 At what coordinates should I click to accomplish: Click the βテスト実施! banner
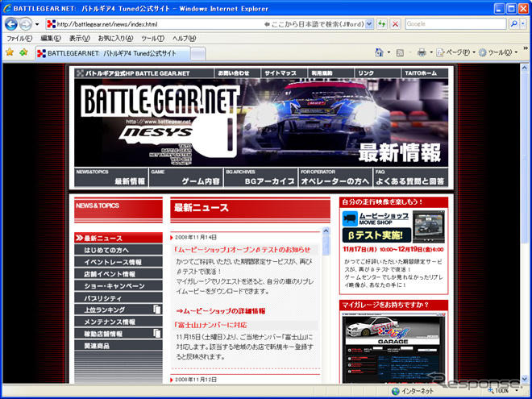tap(376, 235)
